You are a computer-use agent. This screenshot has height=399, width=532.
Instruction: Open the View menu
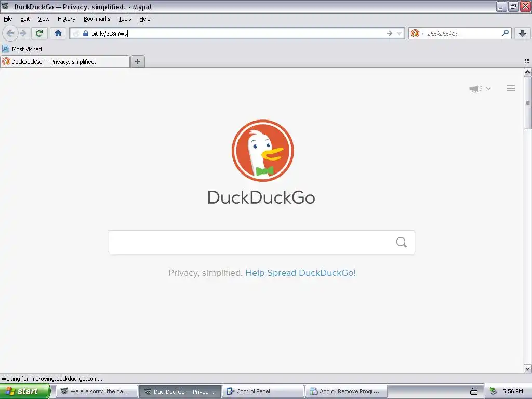(44, 19)
